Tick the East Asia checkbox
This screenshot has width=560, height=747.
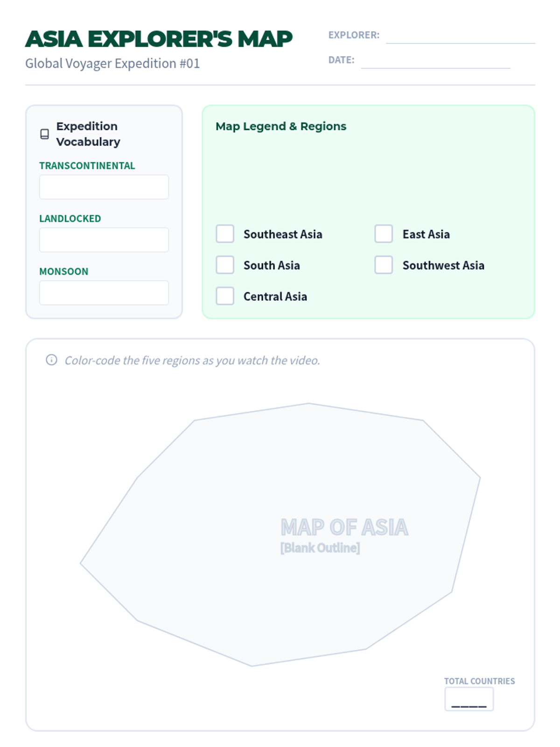coord(384,234)
